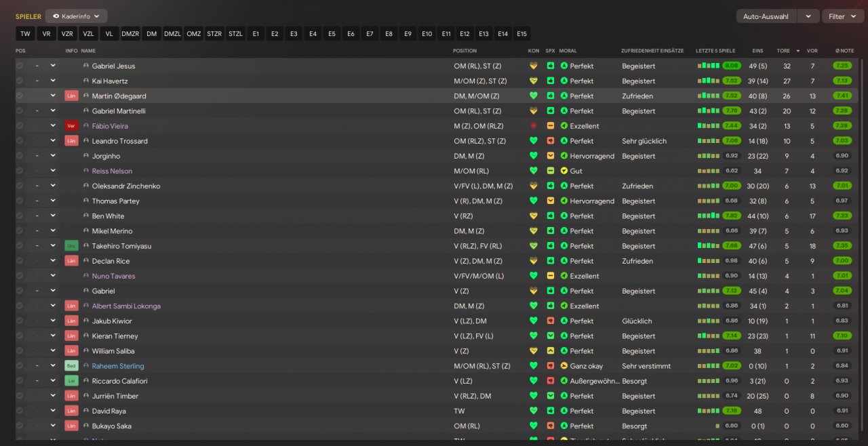Sort by the TORE column header
Screen dimensions: 868x446
coord(783,51)
